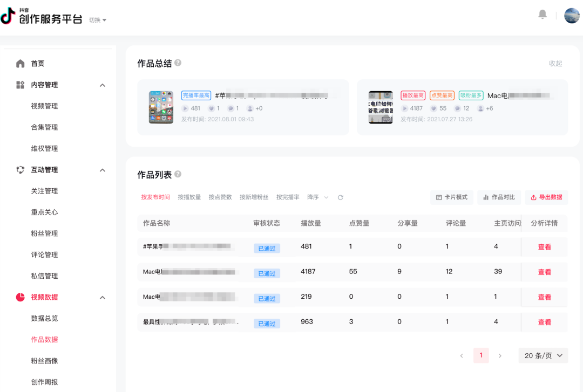
Task: Open the 降序 sort order selector
Action: click(317, 197)
